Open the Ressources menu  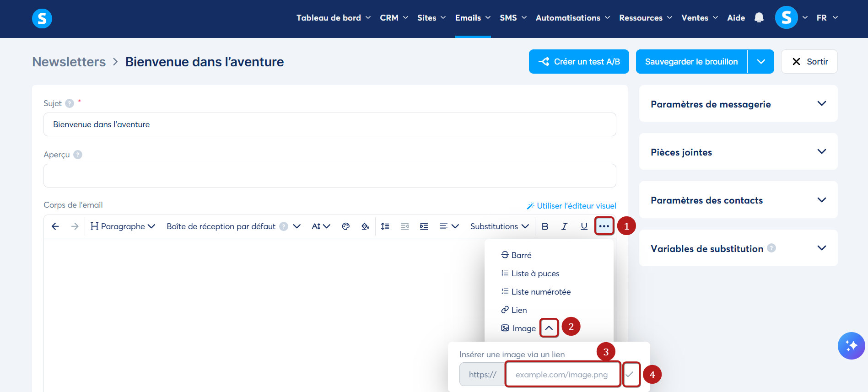click(646, 18)
